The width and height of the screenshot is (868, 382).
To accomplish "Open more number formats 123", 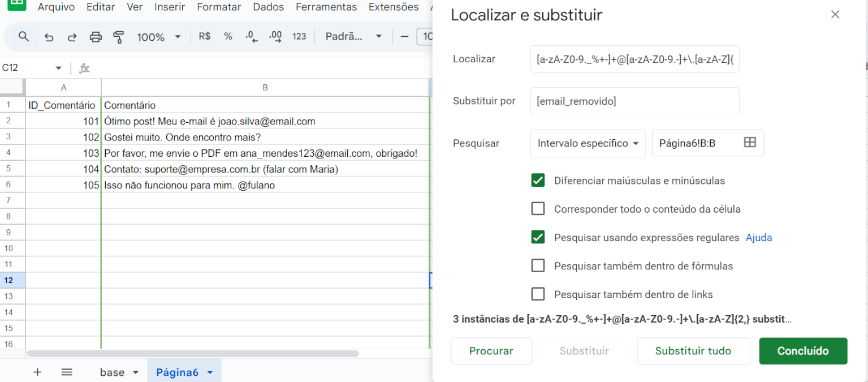I will pyautogui.click(x=299, y=37).
